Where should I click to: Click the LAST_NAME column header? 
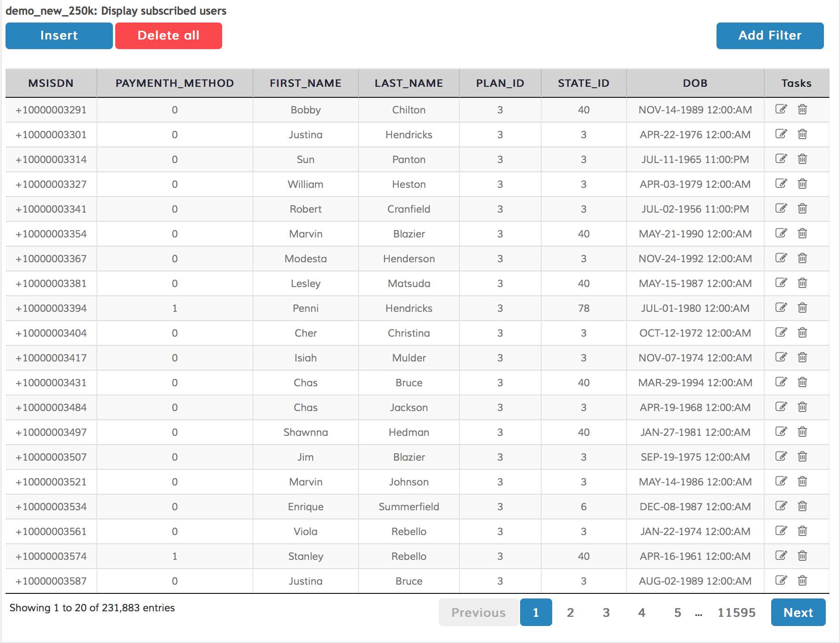point(409,83)
